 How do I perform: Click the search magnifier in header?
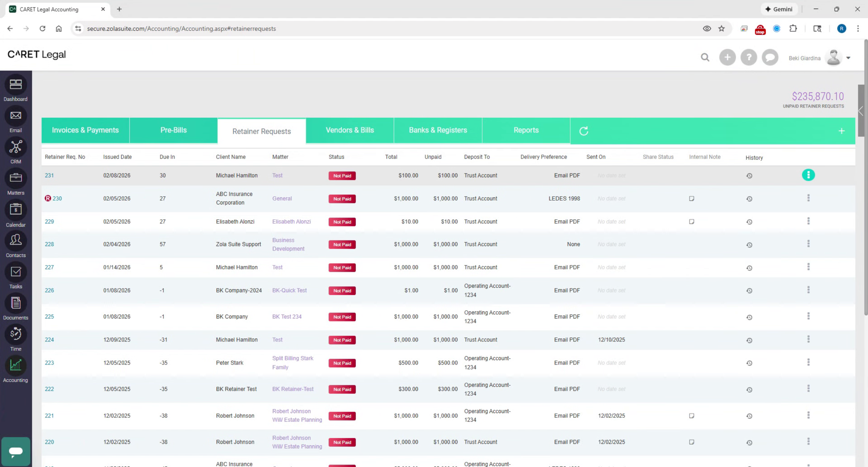coord(705,57)
